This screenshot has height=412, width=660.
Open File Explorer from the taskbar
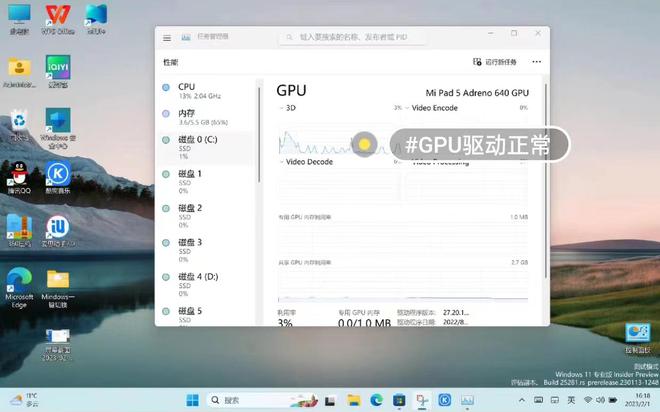point(354,400)
